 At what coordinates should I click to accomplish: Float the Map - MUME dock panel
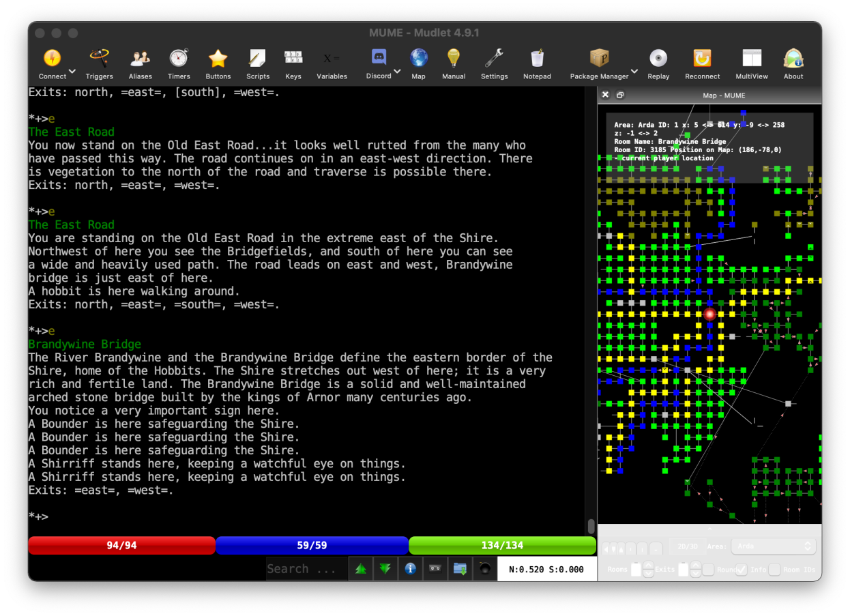point(620,95)
